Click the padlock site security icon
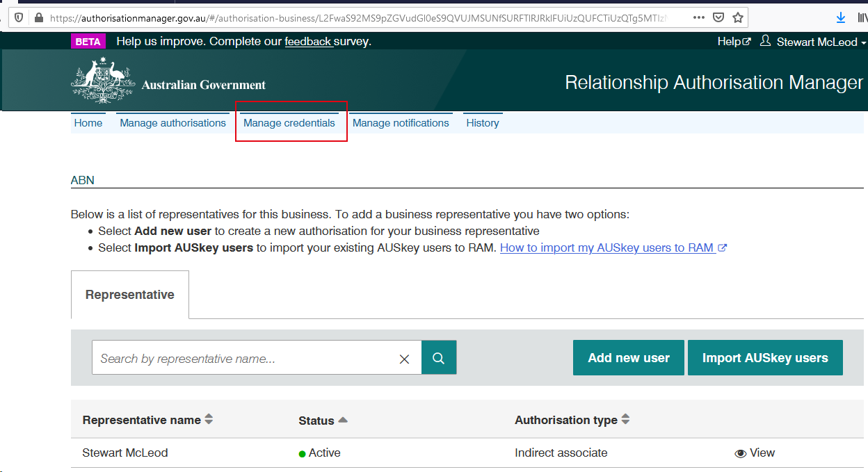 (x=38, y=17)
